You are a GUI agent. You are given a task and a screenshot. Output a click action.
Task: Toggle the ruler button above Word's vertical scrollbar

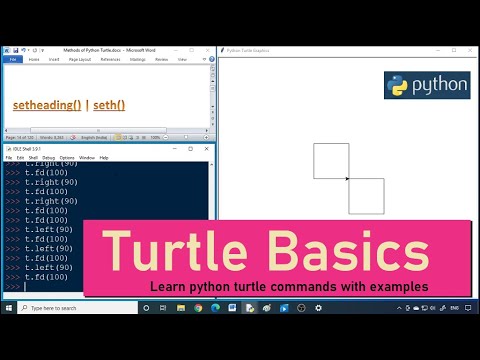[x=213, y=68]
